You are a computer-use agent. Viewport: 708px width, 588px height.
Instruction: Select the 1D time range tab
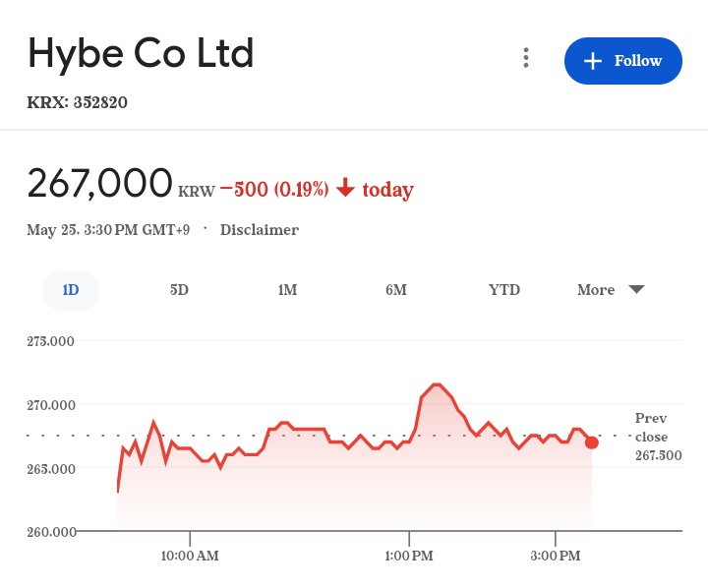point(71,290)
